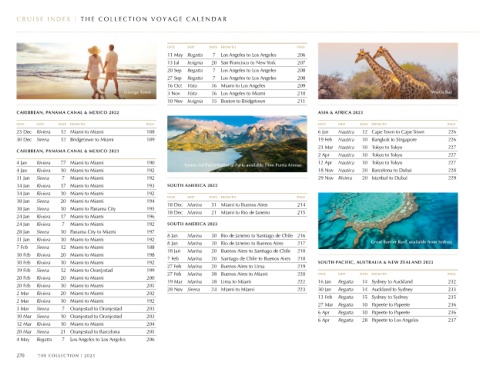The width and height of the screenshot is (480, 369).
Task: Select South Pacific, Australia & New Zealand heading
Action: pos(376,262)
